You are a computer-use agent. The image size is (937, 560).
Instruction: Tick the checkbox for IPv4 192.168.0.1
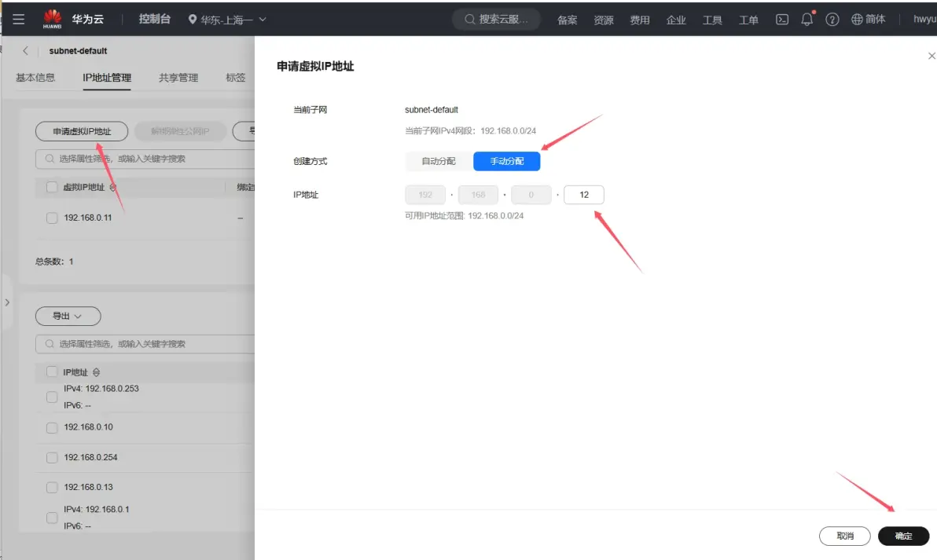point(52,518)
